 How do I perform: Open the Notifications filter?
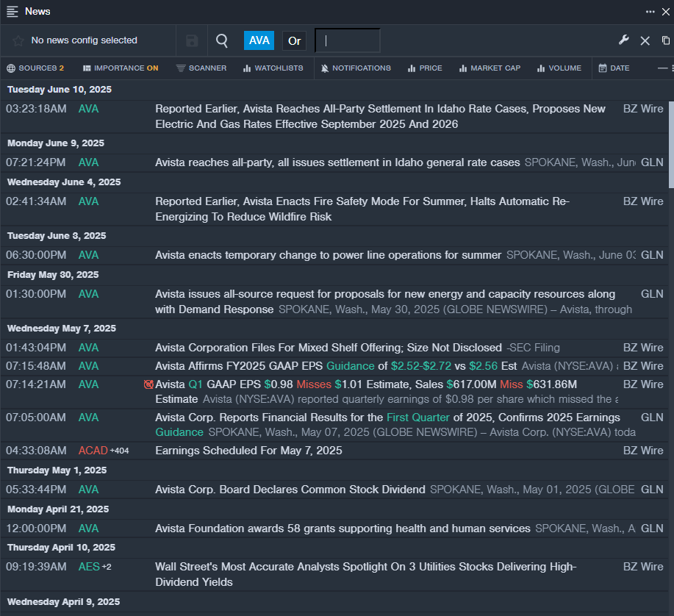pos(356,68)
